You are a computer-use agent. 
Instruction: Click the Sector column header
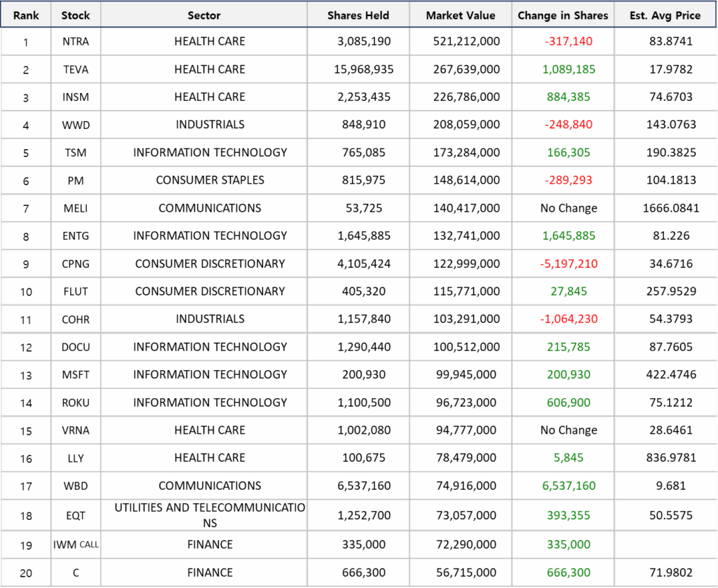tap(204, 15)
